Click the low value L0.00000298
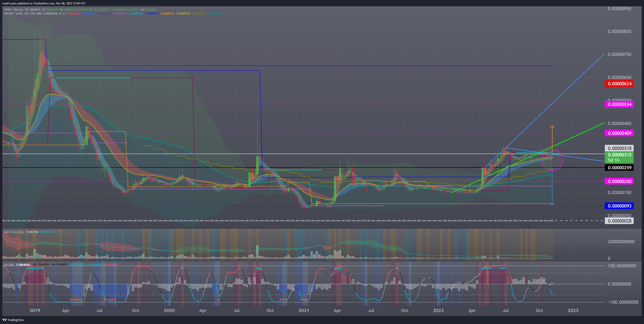 click(85, 10)
